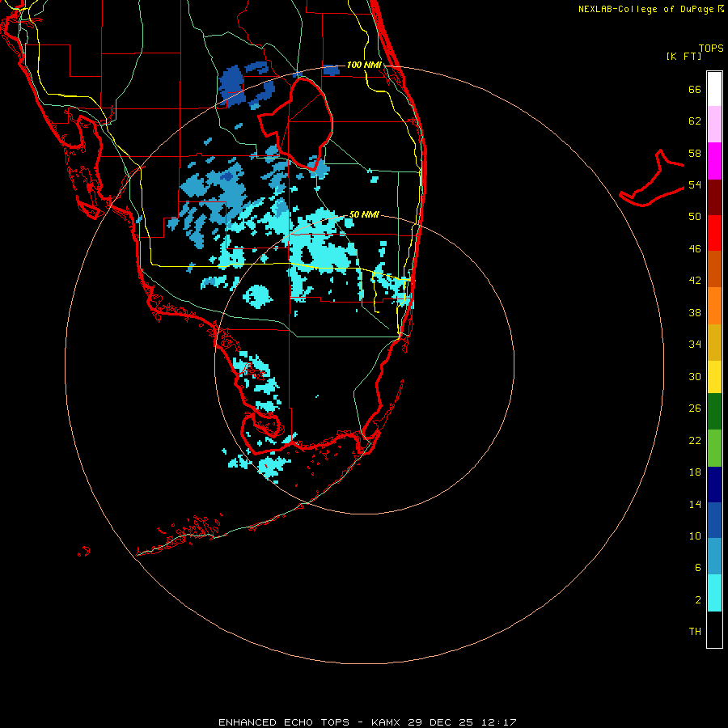Click the 54 scale value
728x728 pixels.
tap(695, 184)
